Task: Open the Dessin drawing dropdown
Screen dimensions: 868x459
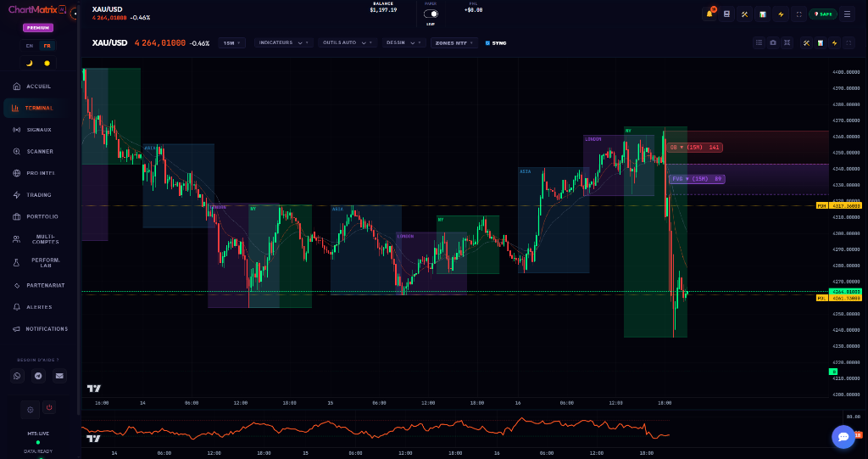Action: pos(404,42)
